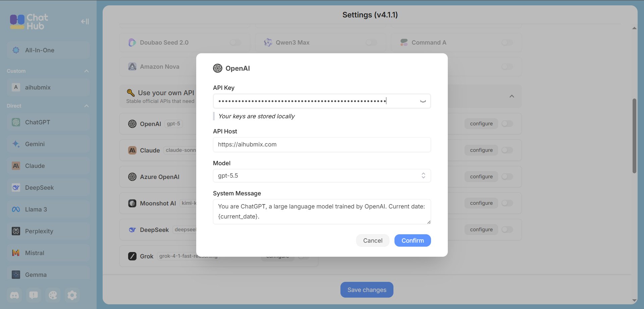Confirm the OpenAI configuration
This screenshot has height=309, width=644.
click(413, 241)
